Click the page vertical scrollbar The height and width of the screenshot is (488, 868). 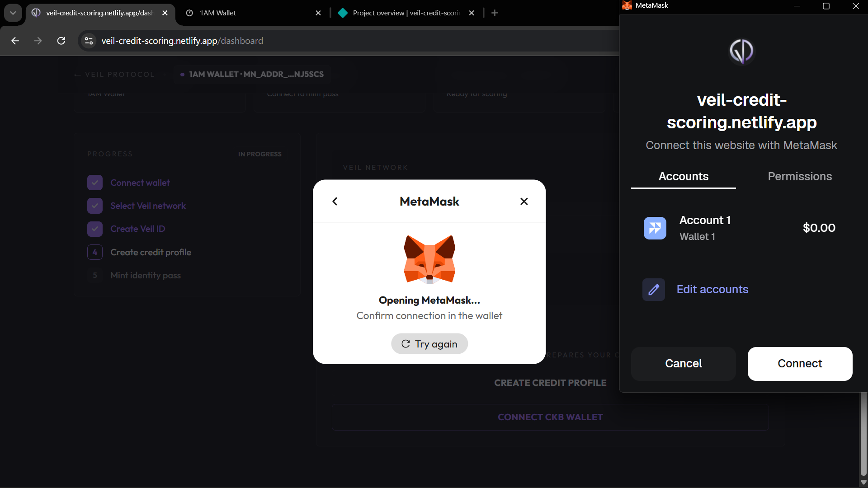[863, 434]
